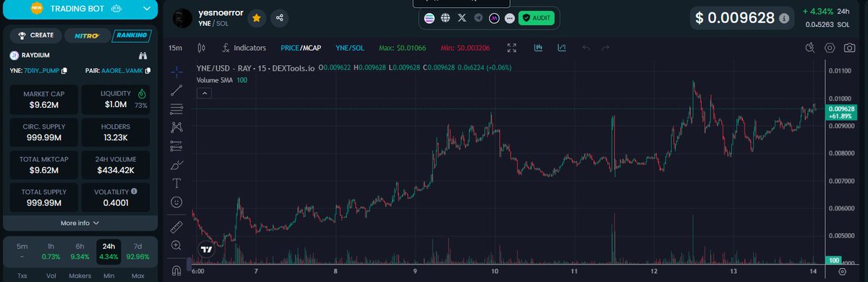Show the trades-on-chart view
Screen dimensions: 868x282
click(562, 48)
